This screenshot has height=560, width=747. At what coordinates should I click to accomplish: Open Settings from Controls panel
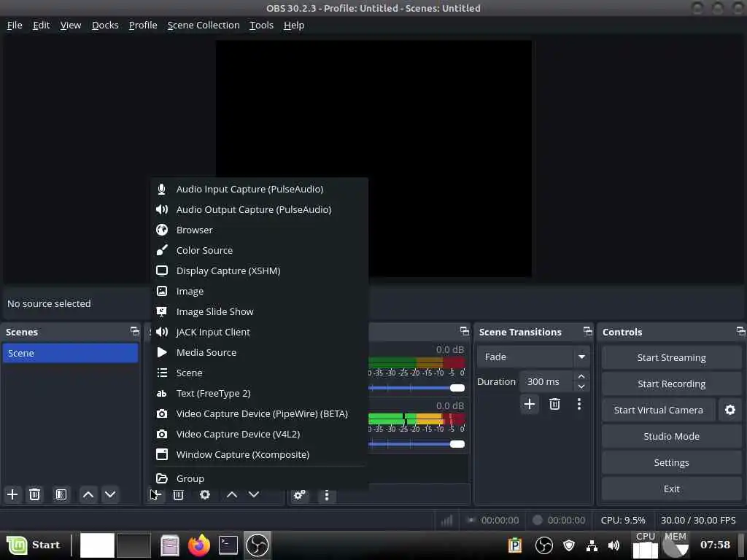tap(671, 462)
